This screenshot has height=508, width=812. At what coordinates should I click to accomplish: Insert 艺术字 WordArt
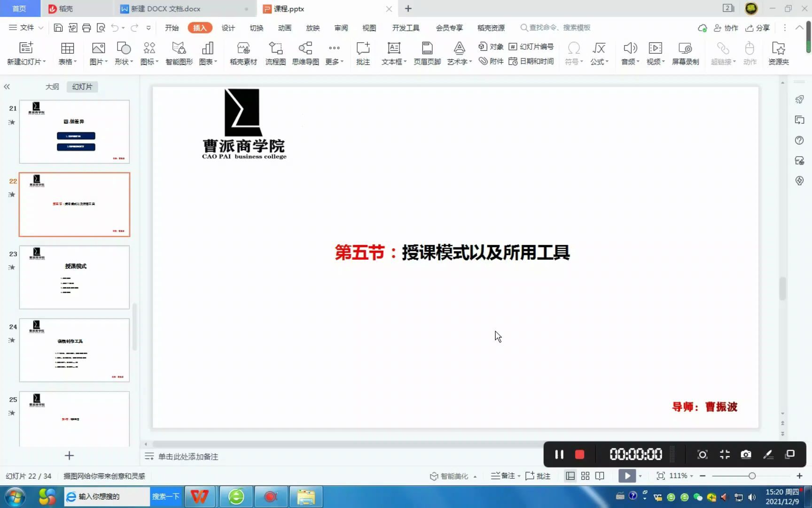(459, 53)
